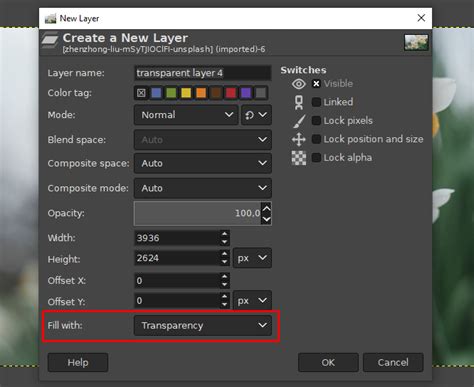
Task: Click the Width value field
Action: tap(177, 238)
